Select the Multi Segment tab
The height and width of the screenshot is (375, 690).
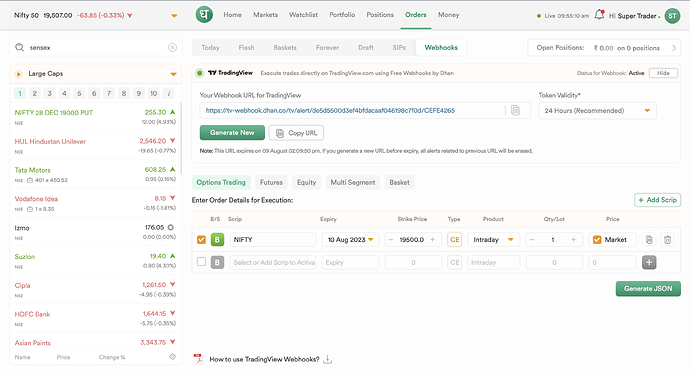352,182
